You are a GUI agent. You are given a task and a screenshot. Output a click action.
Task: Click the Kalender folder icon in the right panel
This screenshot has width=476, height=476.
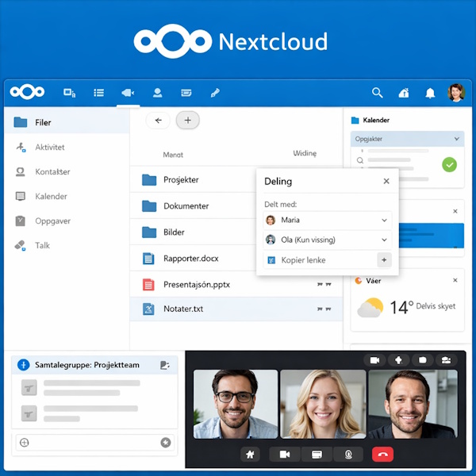(x=355, y=121)
